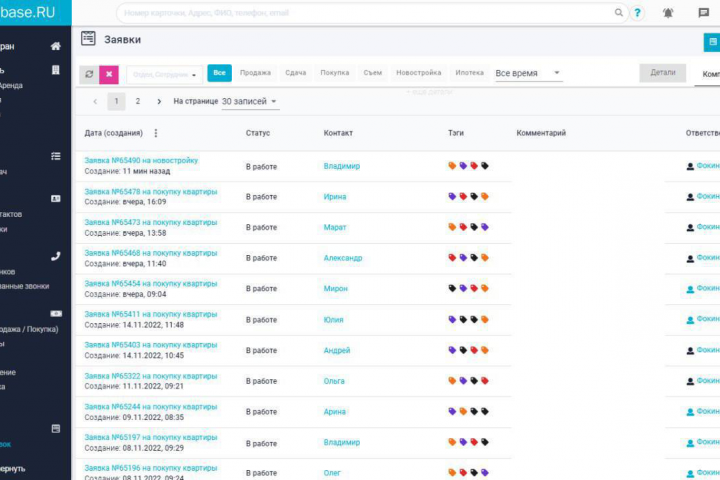Click the orange tag in Владимир №65490 row
This screenshot has height=480, width=720.
pyautogui.click(x=452, y=166)
